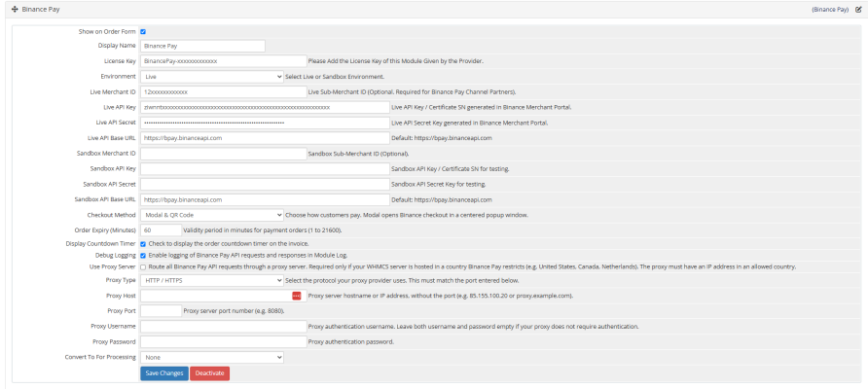
Task: Click the (Binance Pay) text at top right
Action: click(x=830, y=10)
